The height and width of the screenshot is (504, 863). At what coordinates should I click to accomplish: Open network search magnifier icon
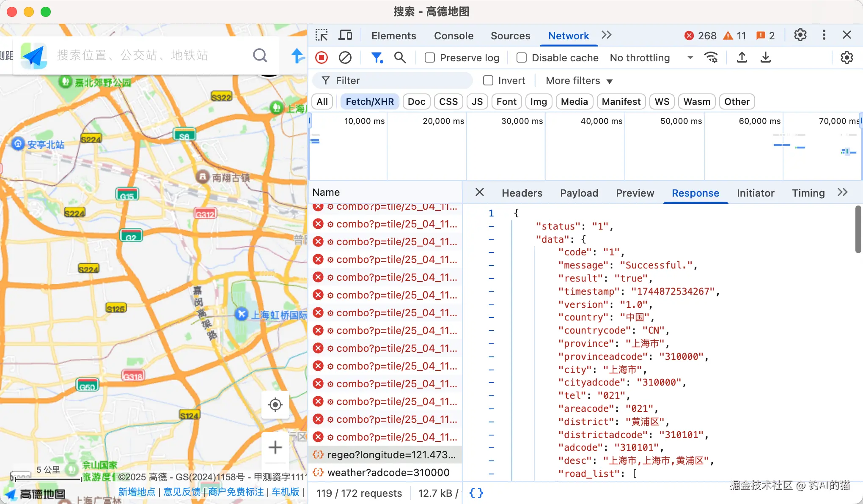click(x=400, y=58)
